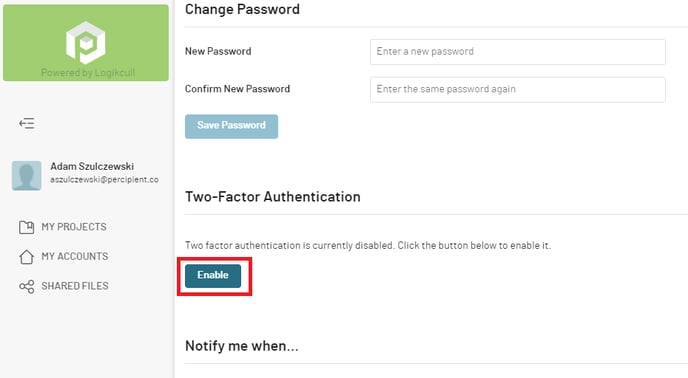Enable two-factor authentication
Viewport: 688px width, 378px height.
pyautogui.click(x=213, y=276)
